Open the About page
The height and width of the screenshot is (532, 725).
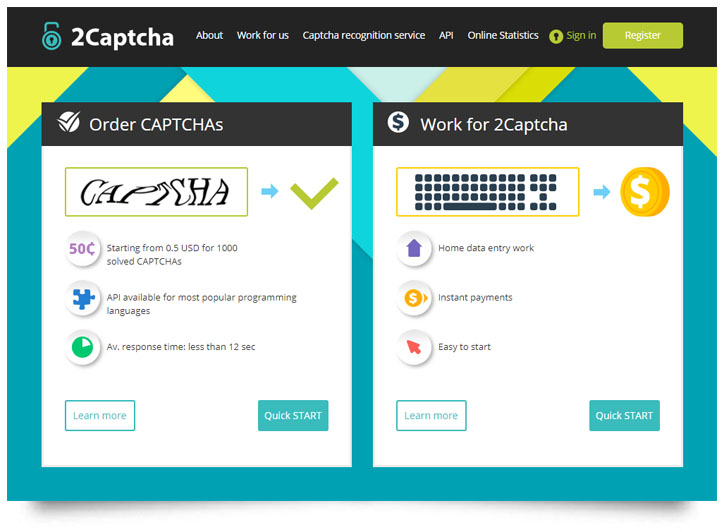(x=209, y=35)
